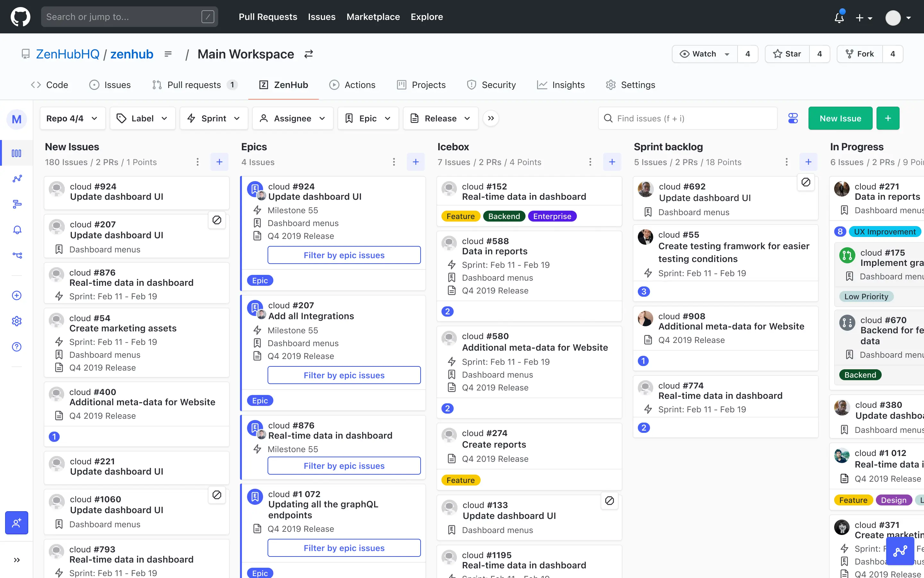Image resolution: width=924 pixels, height=578 pixels.
Task: Focus the Find issues search field
Action: (x=688, y=118)
